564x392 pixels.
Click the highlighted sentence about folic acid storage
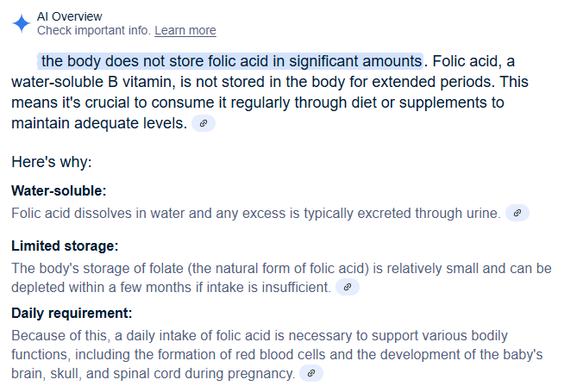(x=230, y=61)
